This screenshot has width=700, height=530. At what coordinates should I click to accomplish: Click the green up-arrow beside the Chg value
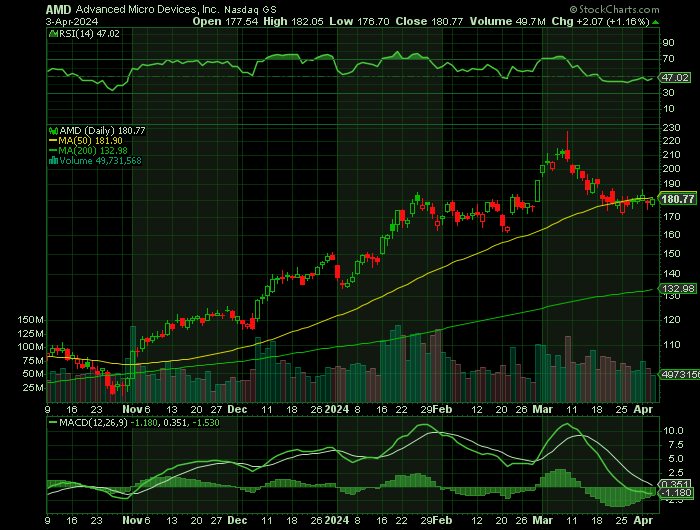[655, 22]
